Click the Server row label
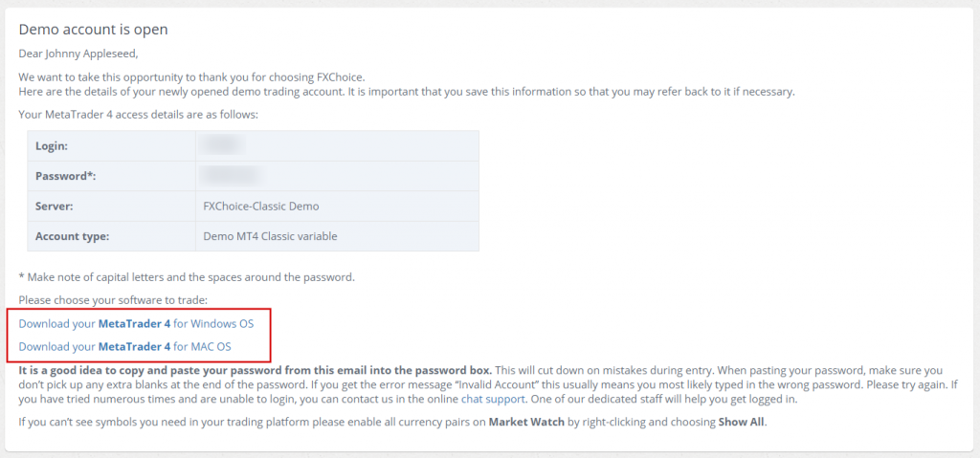The image size is (980, 458). 55,207
